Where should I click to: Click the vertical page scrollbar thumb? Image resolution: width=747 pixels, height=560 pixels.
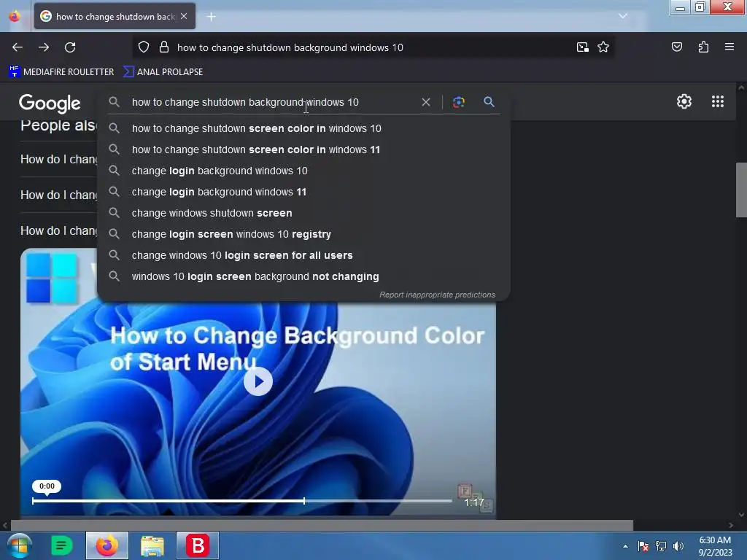coord(741,190)
